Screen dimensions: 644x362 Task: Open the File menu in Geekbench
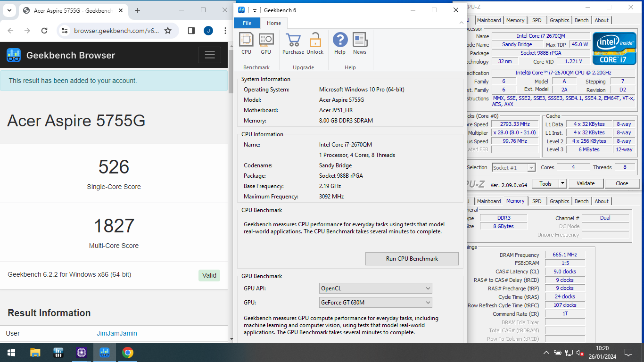(x=247, y=23)
